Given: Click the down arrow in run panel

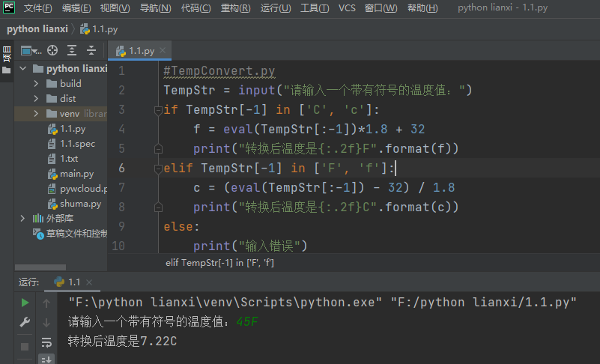Looking at the screenshot, I should (46, 323).
